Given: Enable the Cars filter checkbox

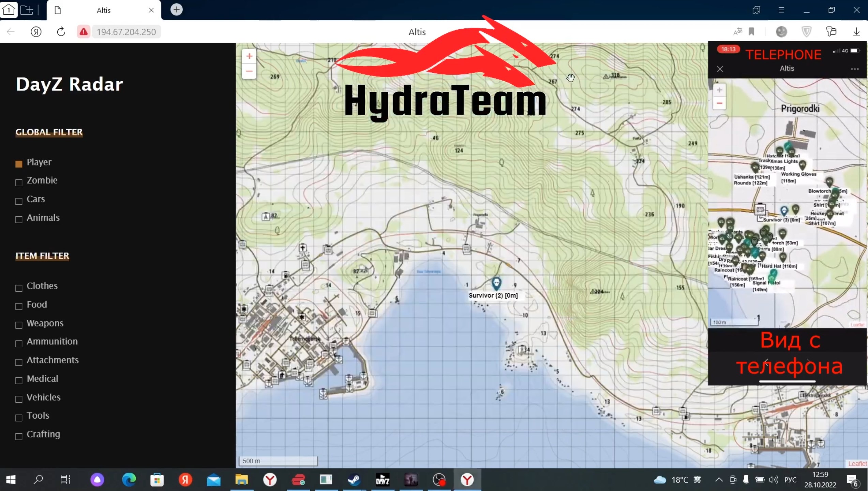Looking at the screenshot, I should [19, 201].
